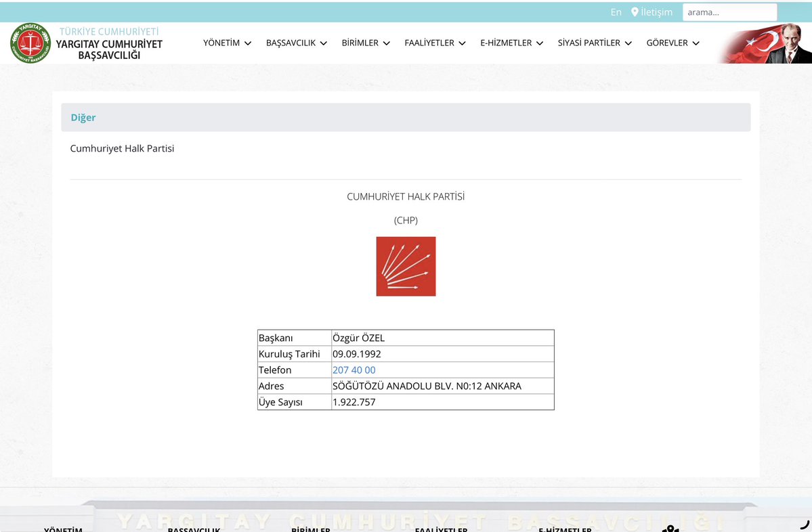Image resolution: width=812 pixels, height=532 pixels.
Task: Open the GÖREVLER menu label
Action: [x=667, y=43]
